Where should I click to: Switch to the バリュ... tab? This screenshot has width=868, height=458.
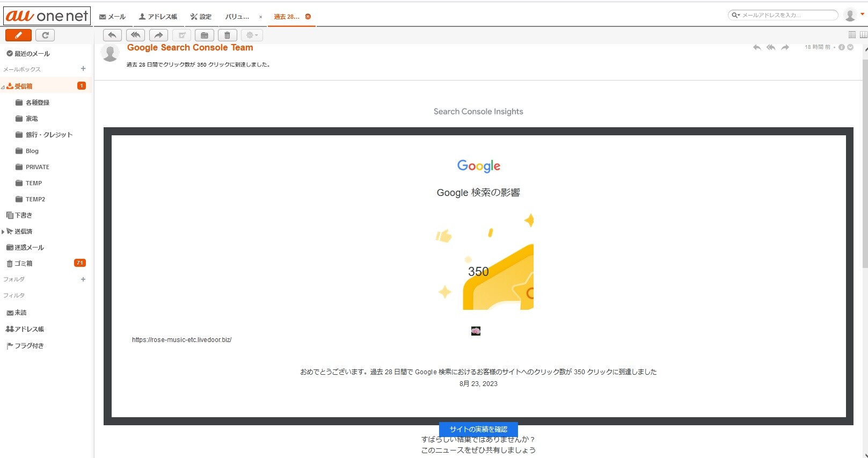237,17
